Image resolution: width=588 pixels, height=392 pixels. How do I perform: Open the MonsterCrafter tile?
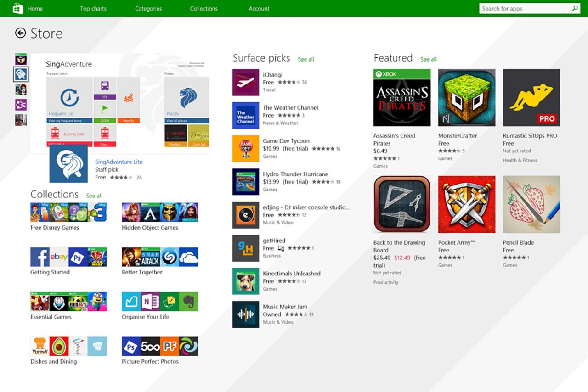467,98
